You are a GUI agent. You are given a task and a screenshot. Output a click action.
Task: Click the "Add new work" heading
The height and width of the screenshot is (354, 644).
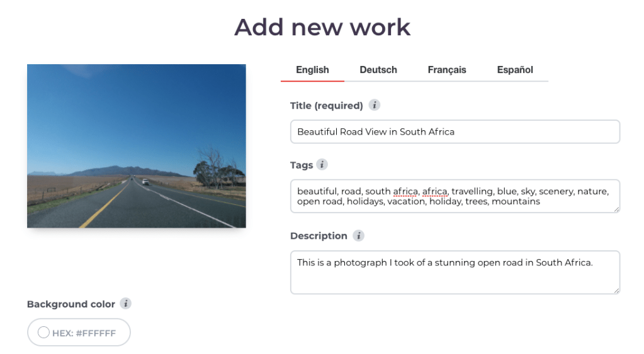322,27
